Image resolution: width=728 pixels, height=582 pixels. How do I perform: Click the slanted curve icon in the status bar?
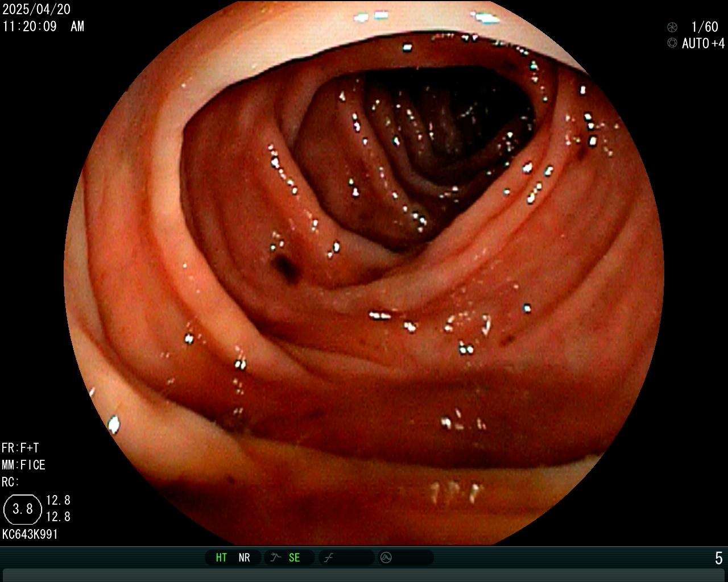tap(329, 558)
